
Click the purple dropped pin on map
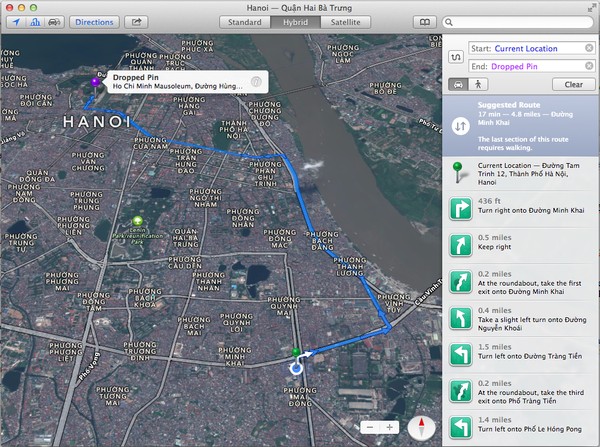95,82
